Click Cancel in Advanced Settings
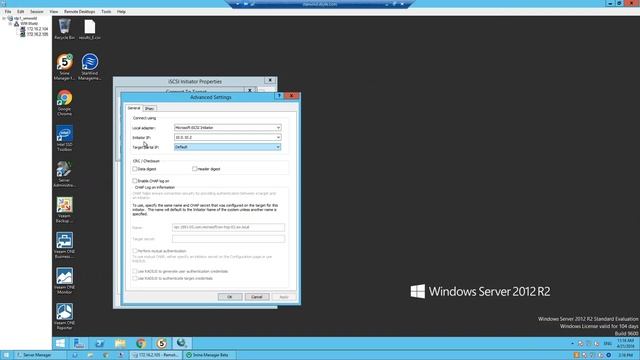Viewport: 640px width, 360px height. (257, 297)
